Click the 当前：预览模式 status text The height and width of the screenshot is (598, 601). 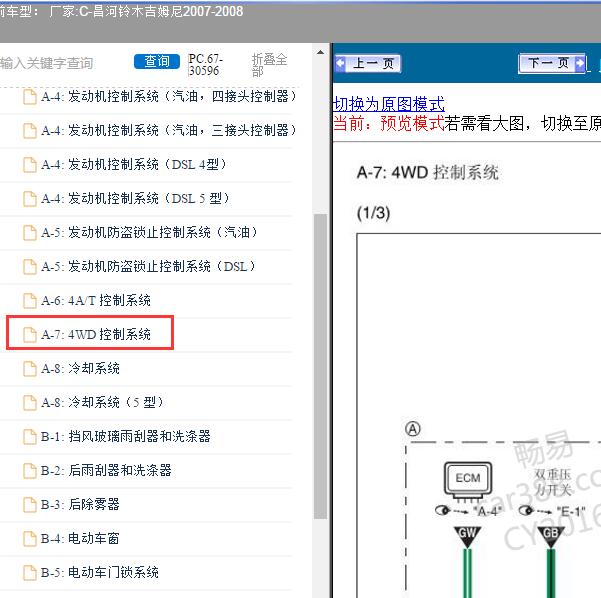point(389,123)
